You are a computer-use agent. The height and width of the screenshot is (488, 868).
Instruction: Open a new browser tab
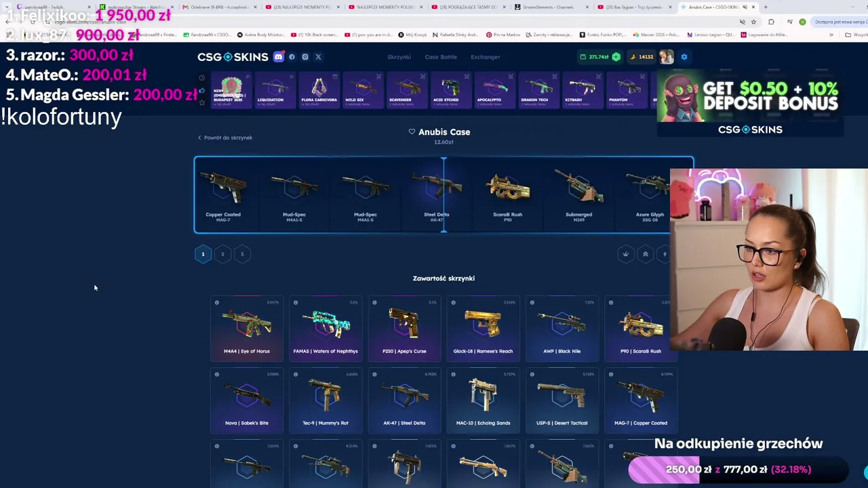point(766,7)
